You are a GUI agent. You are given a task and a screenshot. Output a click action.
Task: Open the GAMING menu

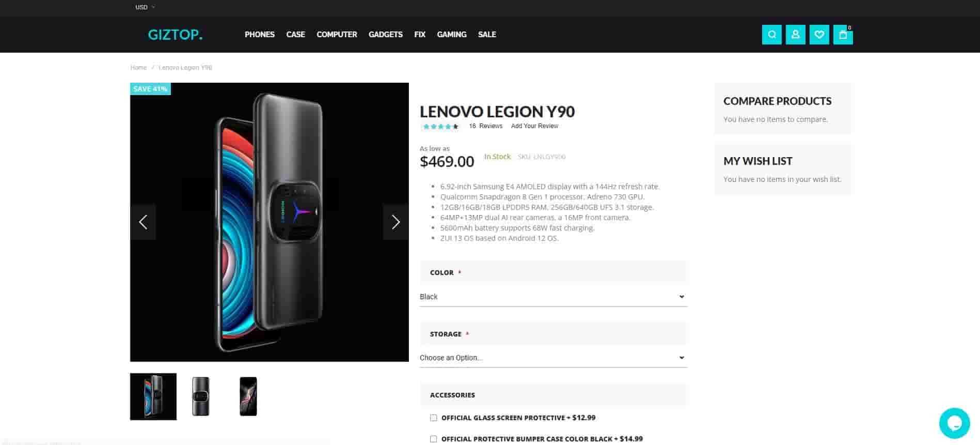point(451,35)
